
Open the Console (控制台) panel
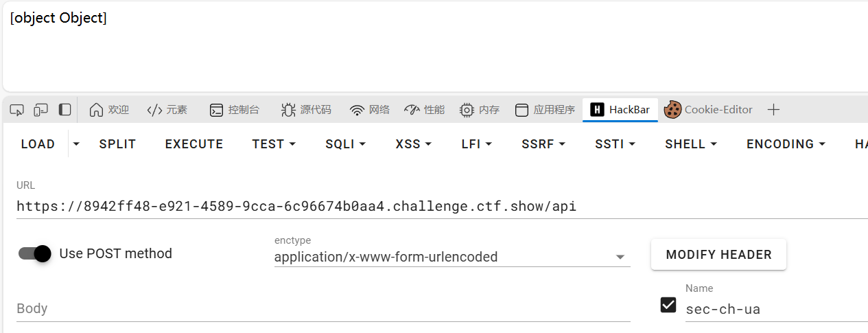click(234, 110)
